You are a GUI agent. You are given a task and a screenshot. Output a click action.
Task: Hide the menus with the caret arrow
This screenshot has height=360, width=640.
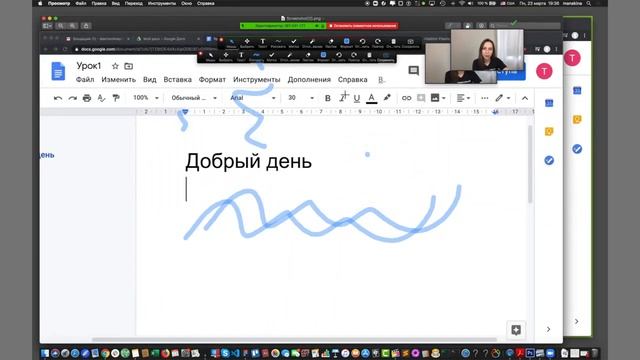coord(525,98)
